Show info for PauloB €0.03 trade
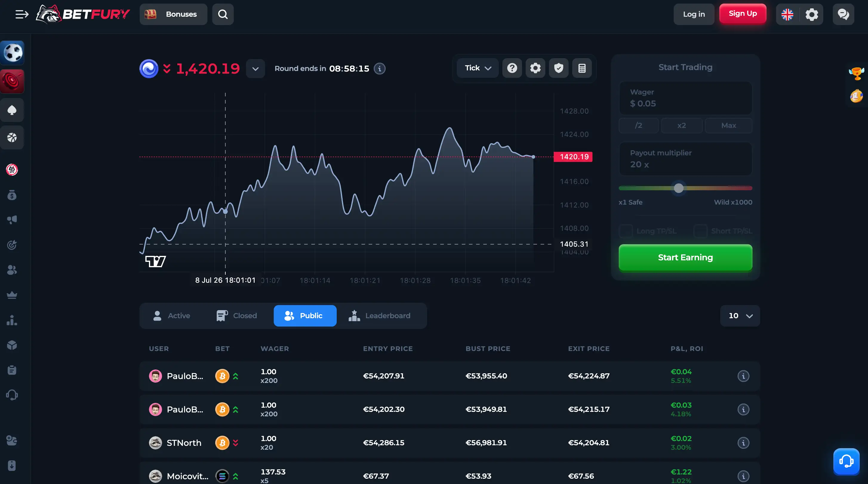This screenshot has width=868, height=484. point(743,409)
